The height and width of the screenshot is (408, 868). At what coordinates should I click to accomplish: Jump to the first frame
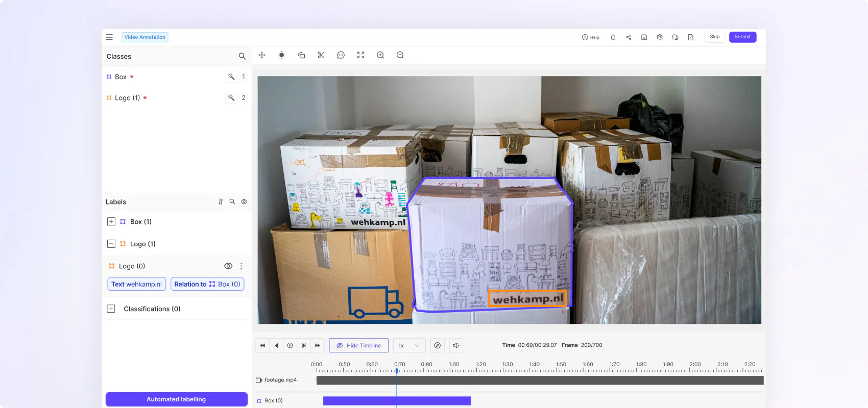[x=262, y=345]
